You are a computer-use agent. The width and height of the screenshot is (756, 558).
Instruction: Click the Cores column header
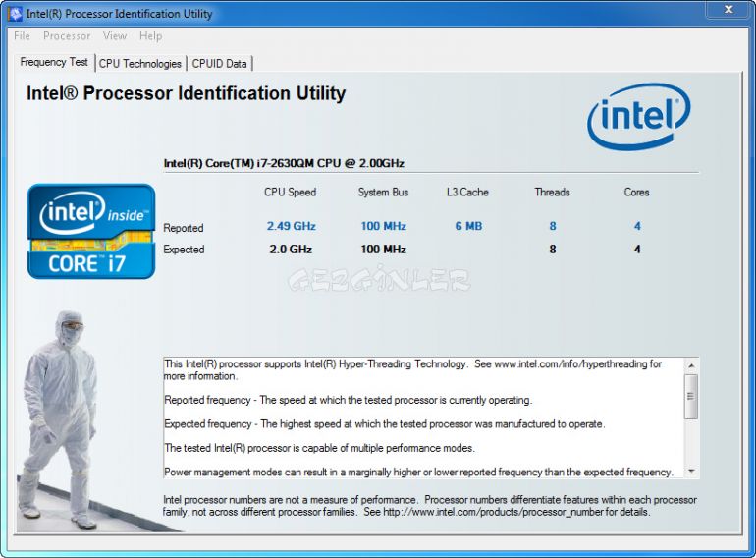(x=636, y=192)
